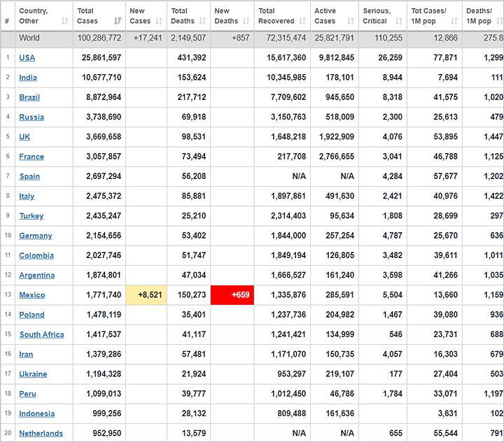Sort by New Deaths column arrows
Screen dimensions: 504x442
[246, 21]
